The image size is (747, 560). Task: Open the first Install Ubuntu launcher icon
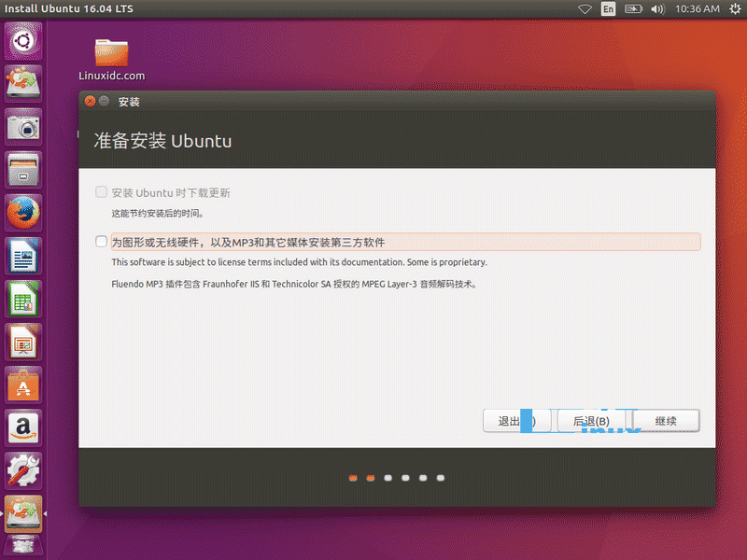click(x=23, y=83)
